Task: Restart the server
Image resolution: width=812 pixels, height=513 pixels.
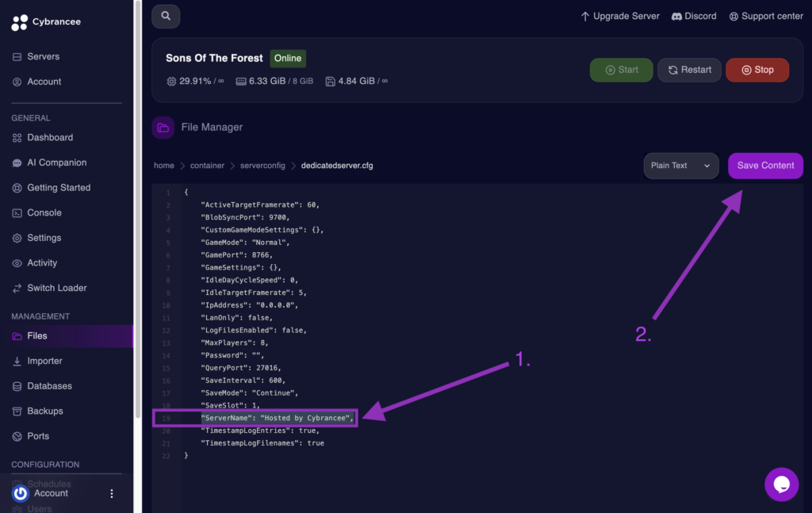Action: (x=689, y=70)
